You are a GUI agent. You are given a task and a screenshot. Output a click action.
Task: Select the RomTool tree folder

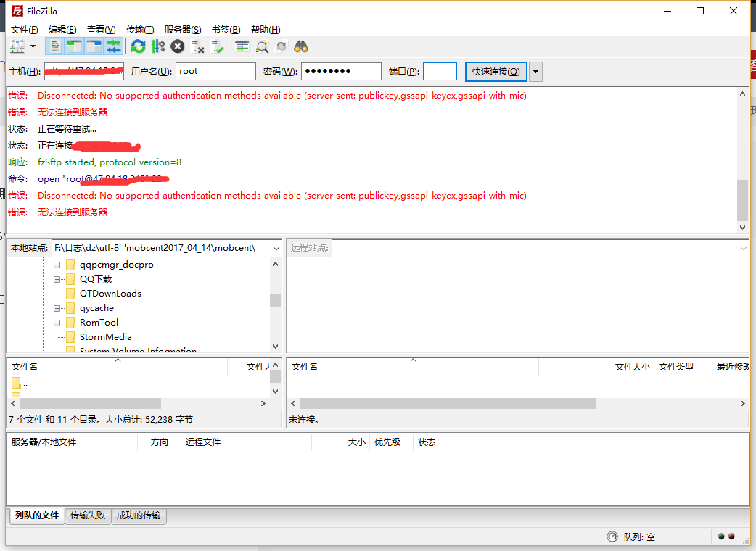(x=99, y=322)
